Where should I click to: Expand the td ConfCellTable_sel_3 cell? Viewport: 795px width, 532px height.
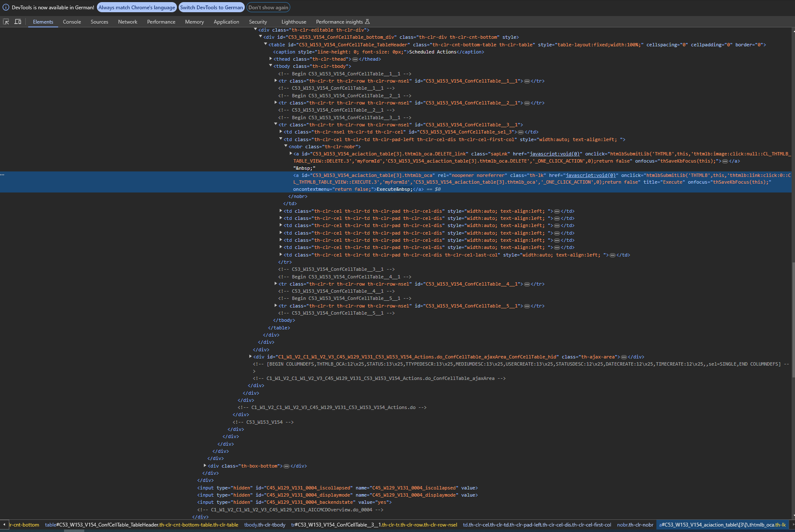(281, 131)
